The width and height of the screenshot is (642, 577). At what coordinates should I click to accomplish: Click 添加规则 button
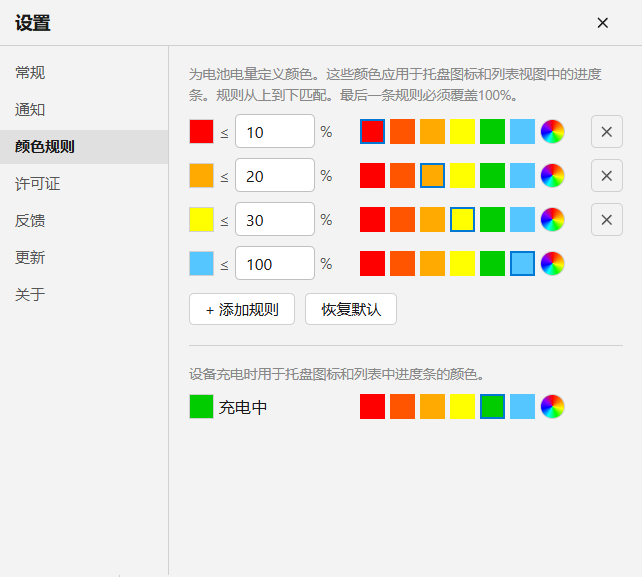tap(242, 309)
